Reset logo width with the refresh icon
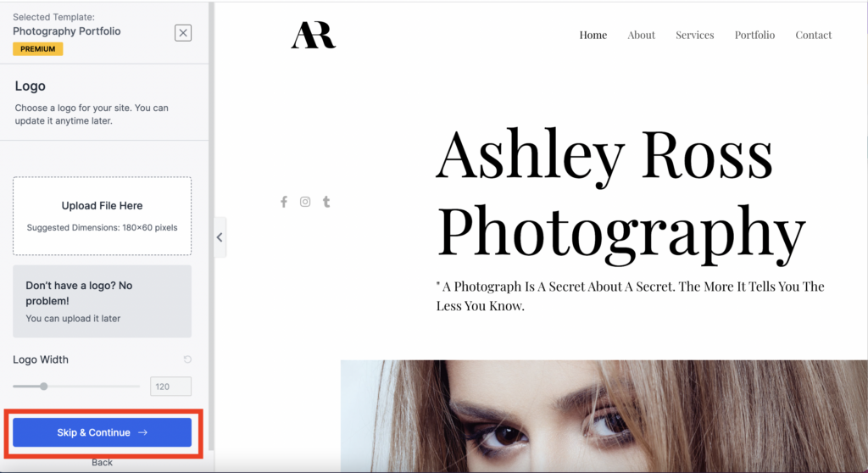The height and width of the screenshot is (473, 868). click(187, 359)
